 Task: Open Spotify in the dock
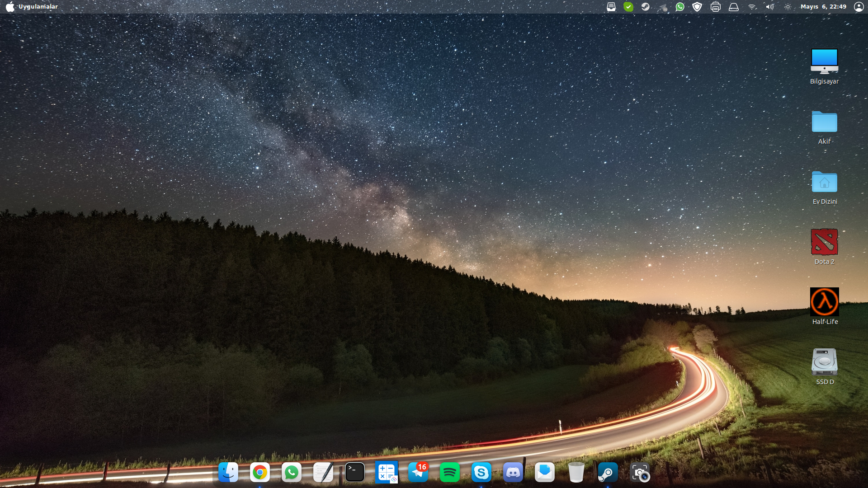tap(450, 473)
